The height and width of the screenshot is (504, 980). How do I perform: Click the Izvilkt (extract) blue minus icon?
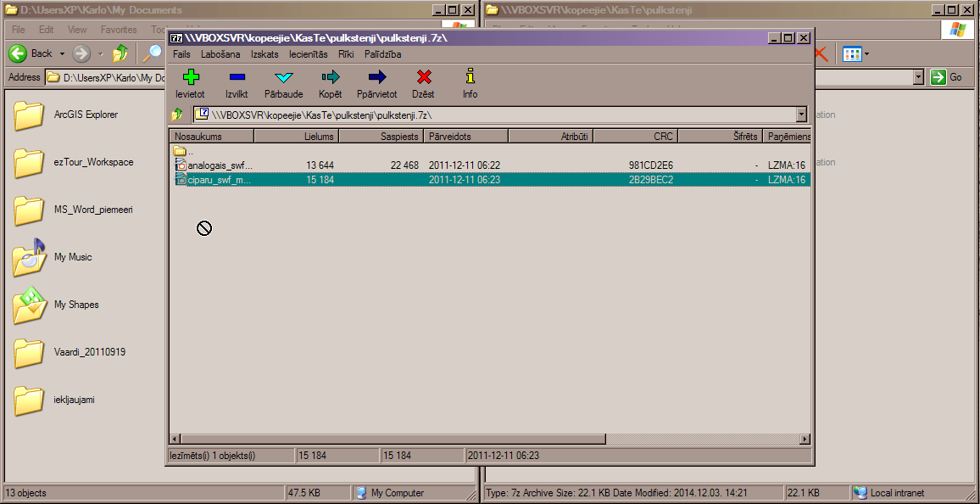pyautogui.click(x=237, y=77)
